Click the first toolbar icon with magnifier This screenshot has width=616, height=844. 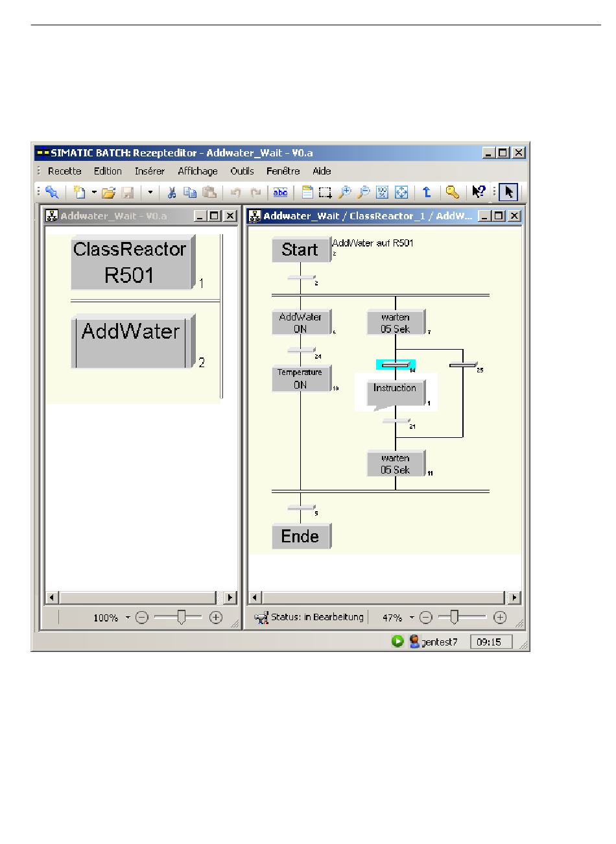tap(52, 192)
